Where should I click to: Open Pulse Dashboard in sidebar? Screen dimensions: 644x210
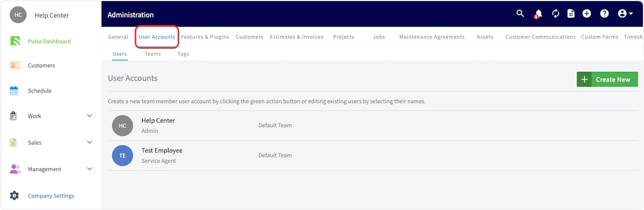click(x=49, y=41)
